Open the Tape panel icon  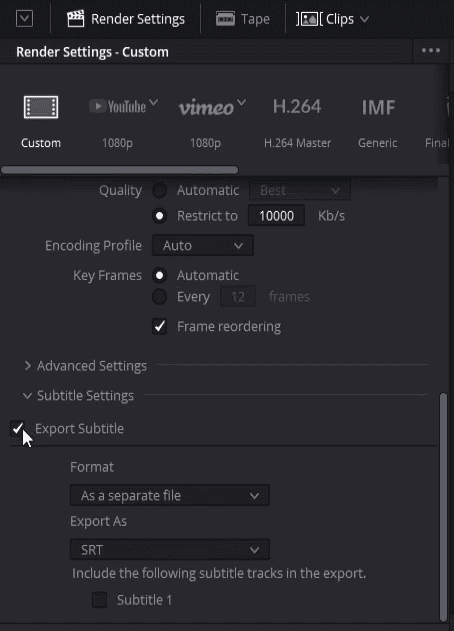(x=225, y=19)
